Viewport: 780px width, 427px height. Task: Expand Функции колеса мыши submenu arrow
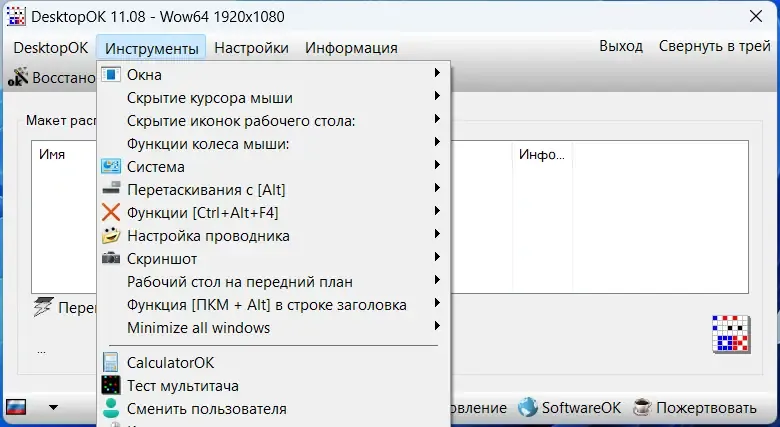click(x=437, y=143)
